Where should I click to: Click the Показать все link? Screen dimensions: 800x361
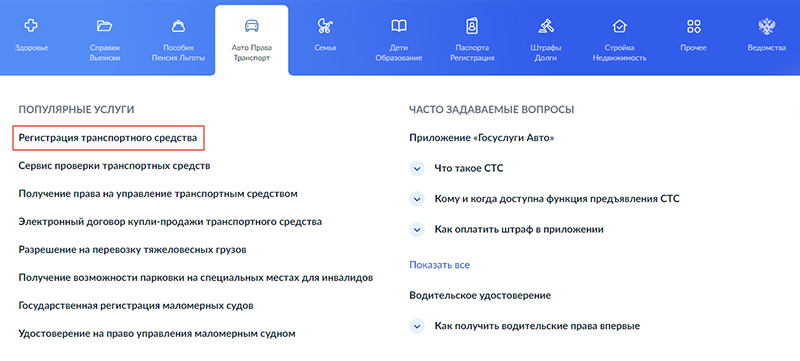439,265
